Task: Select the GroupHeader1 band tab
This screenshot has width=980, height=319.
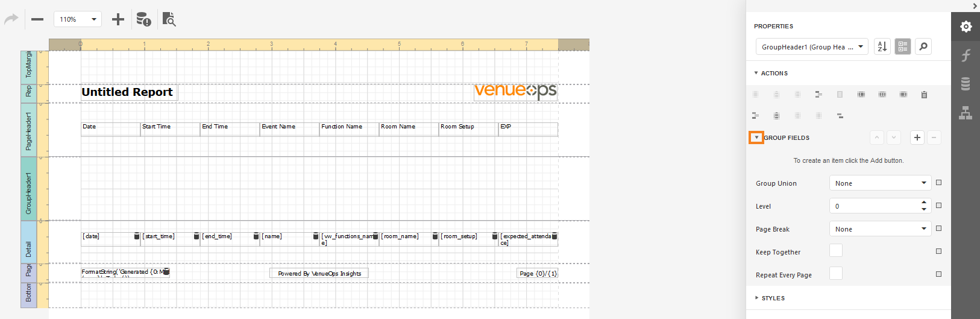Action: tap(28, 189)
